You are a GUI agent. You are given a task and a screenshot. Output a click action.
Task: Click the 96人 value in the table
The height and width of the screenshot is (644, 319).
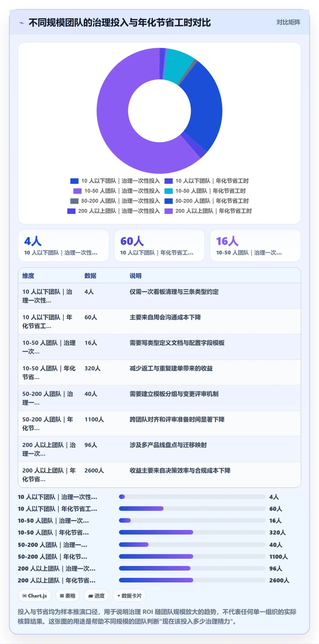click(91, 445)
